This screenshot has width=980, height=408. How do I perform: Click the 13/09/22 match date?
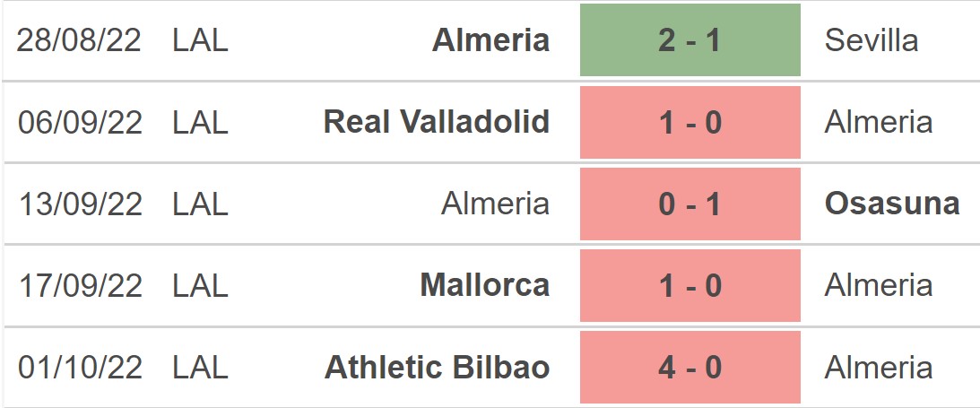click(80, 204)
